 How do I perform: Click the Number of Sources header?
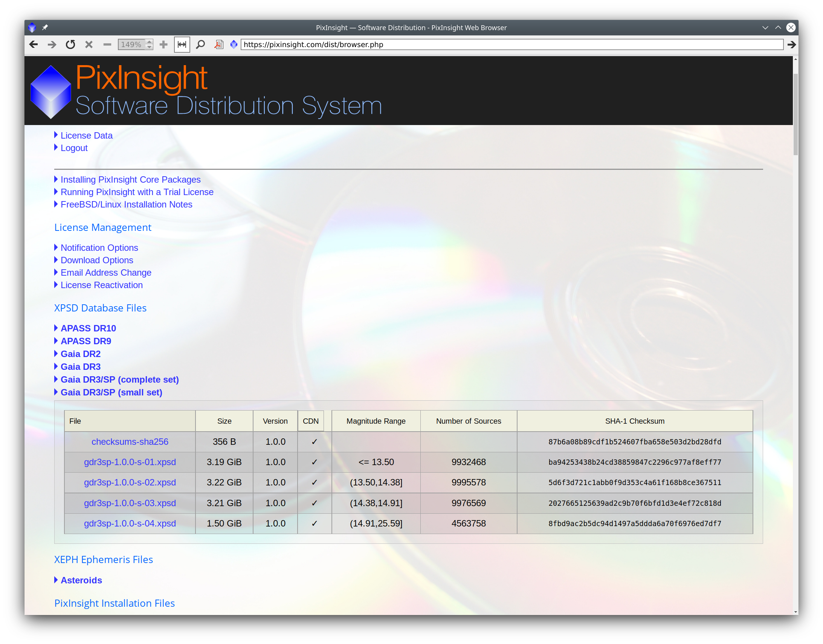[x=469, y=421]
